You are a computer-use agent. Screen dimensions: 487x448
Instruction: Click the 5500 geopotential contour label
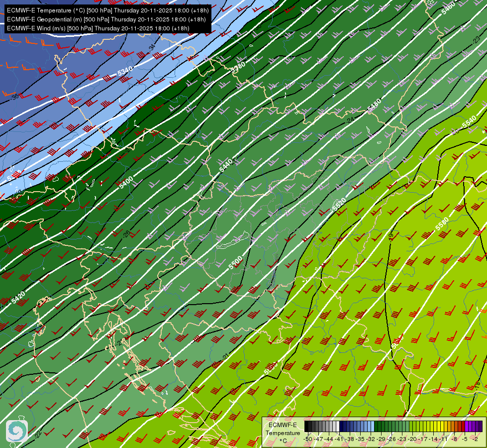tap(235, 262)
